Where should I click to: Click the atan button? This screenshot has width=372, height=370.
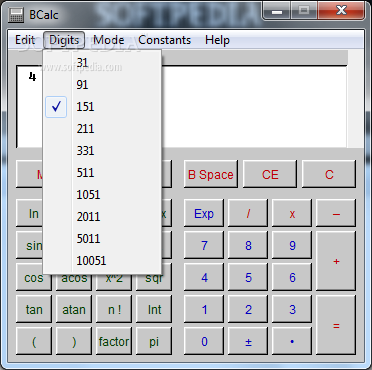pyautogui.click(x=74, y=309)
